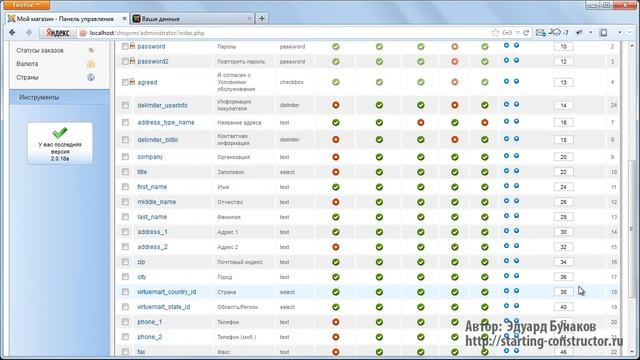
Task: Click the browser Forward arrow
Action: pyautogui.click(x=29, y=33)
